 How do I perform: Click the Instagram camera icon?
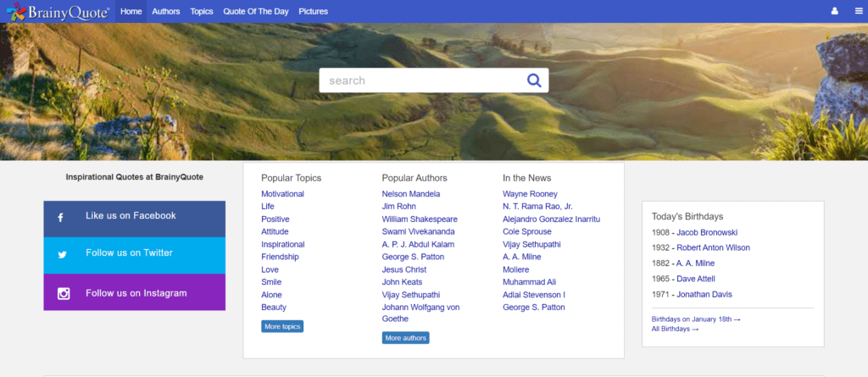click(x=64, y=294)
